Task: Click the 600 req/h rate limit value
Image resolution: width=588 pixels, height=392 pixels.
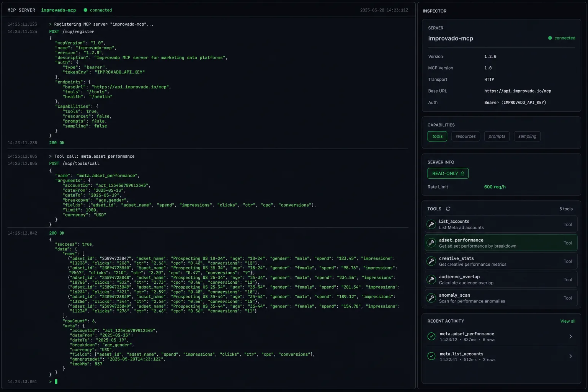Action: 495,187
